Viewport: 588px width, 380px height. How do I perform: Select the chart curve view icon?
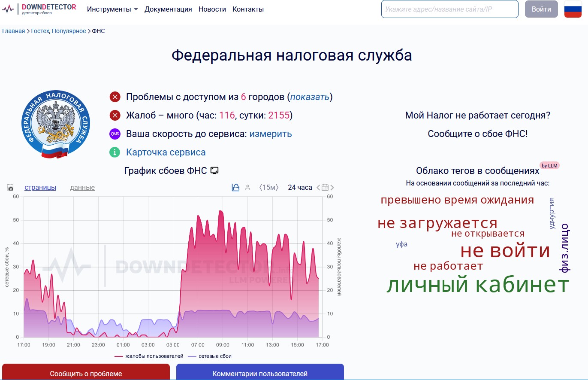(x=235, y=188)
